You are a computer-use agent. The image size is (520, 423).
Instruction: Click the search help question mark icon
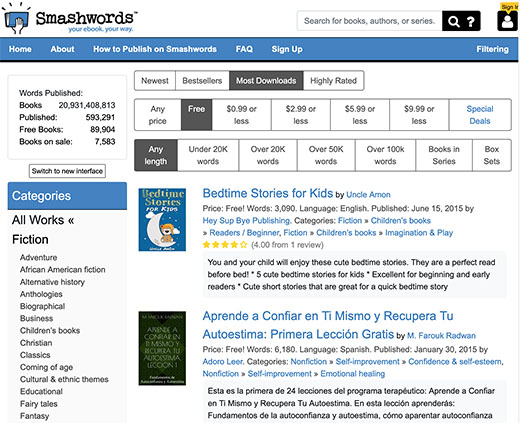[470, 22]
